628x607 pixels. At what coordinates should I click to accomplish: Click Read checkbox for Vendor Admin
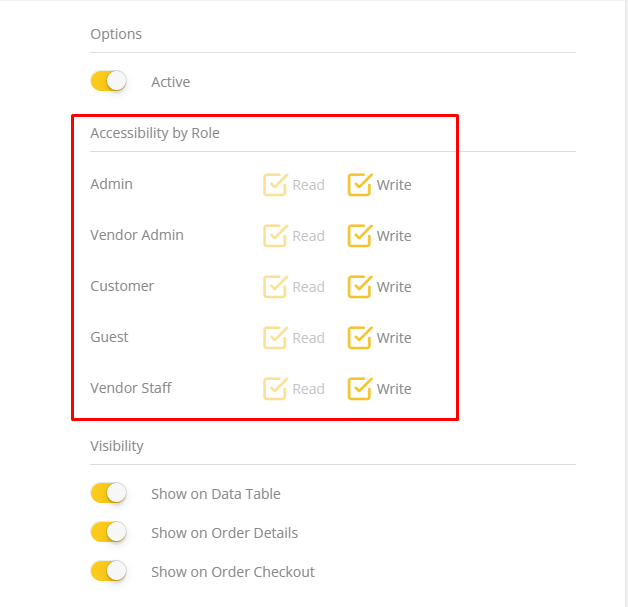click(x=275, y=236)
